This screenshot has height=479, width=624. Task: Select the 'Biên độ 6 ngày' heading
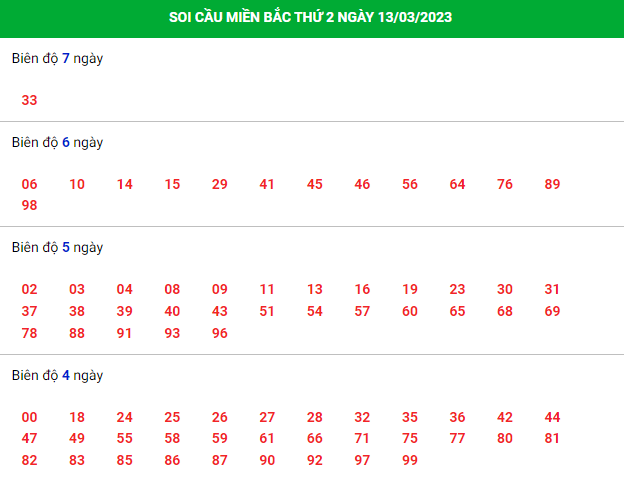click(x=57, y=142)
